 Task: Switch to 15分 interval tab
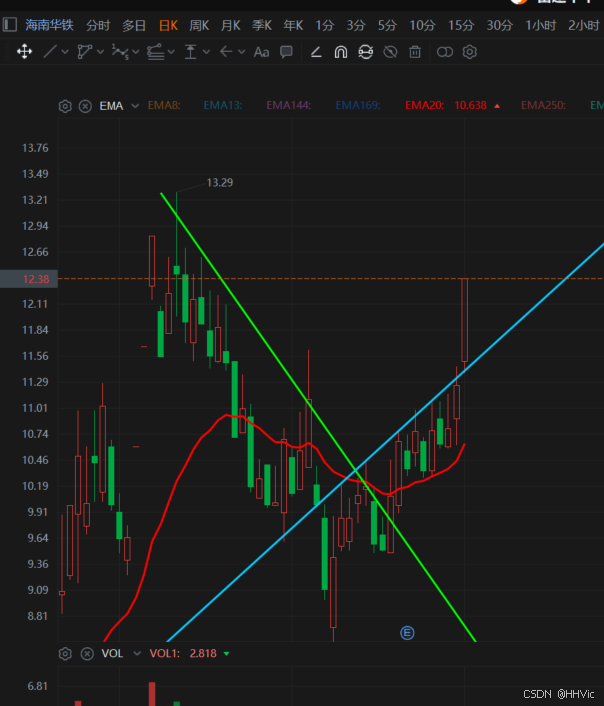pyautogui.click(x=461, y=25)
